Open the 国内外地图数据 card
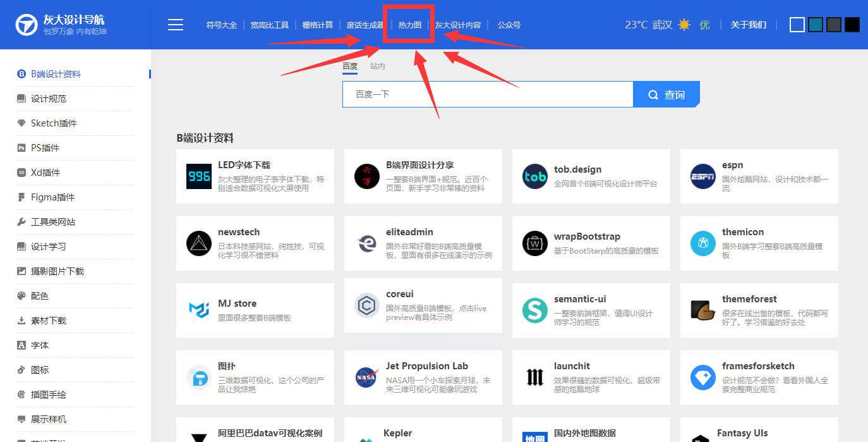868x442 pixels. tap(591, 430)
